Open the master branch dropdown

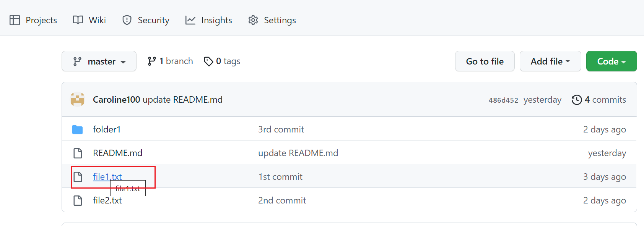99,61
